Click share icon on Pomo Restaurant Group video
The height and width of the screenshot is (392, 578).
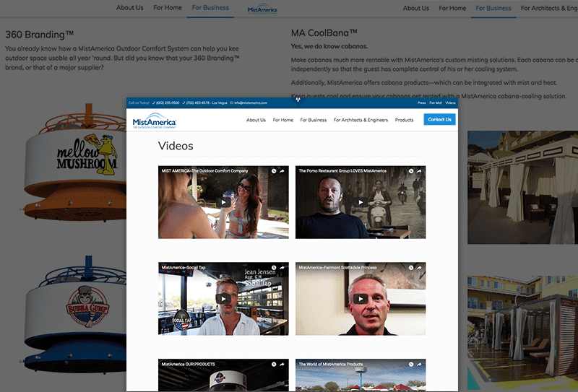tap(419, 171)
